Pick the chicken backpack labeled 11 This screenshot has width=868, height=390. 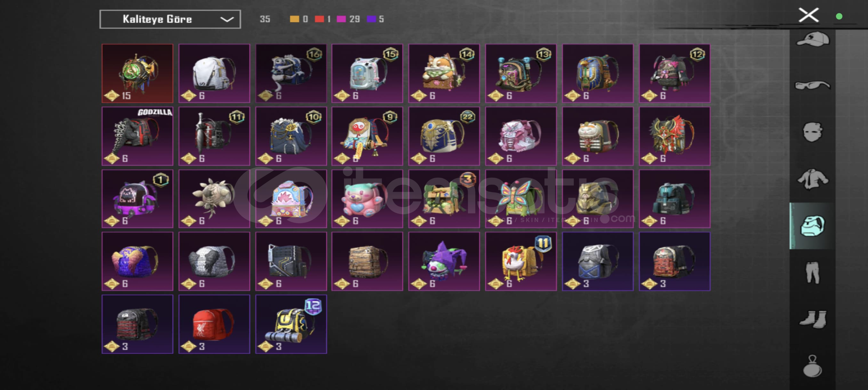[521, 261]
